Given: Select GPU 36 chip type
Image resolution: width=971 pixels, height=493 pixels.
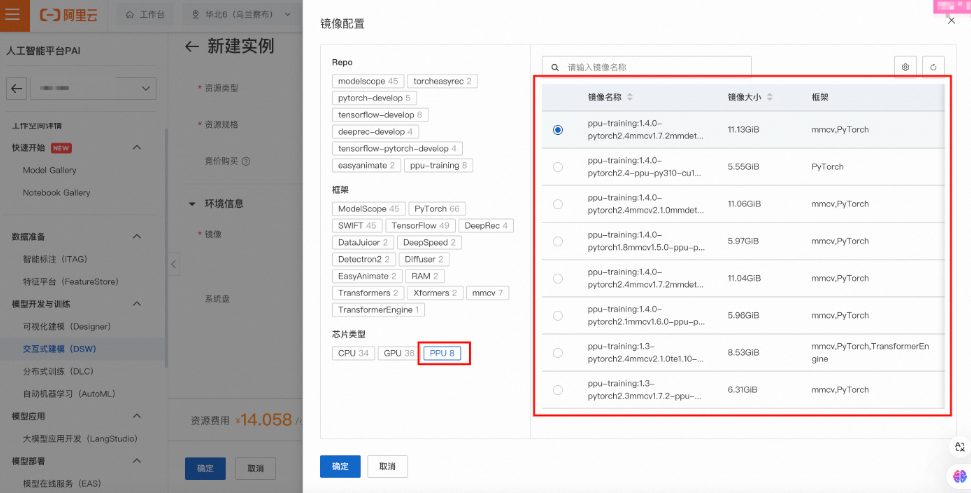Looking at the screenshot, I should point(399,353).
